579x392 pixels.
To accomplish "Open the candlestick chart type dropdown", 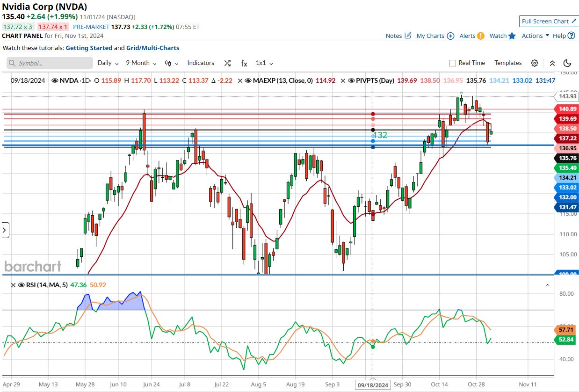I will click(171, 63).
